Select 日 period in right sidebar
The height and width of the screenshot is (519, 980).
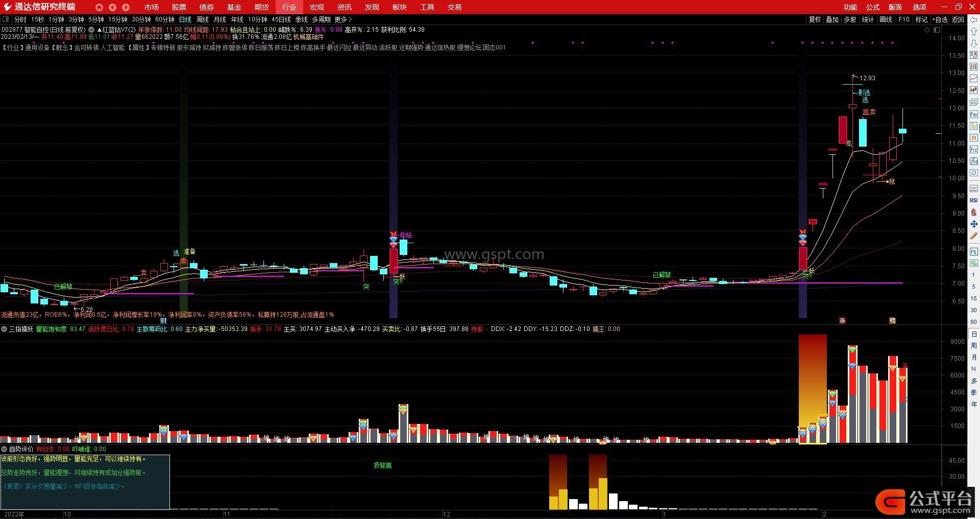pyautogui.click(x=974, y=334)
